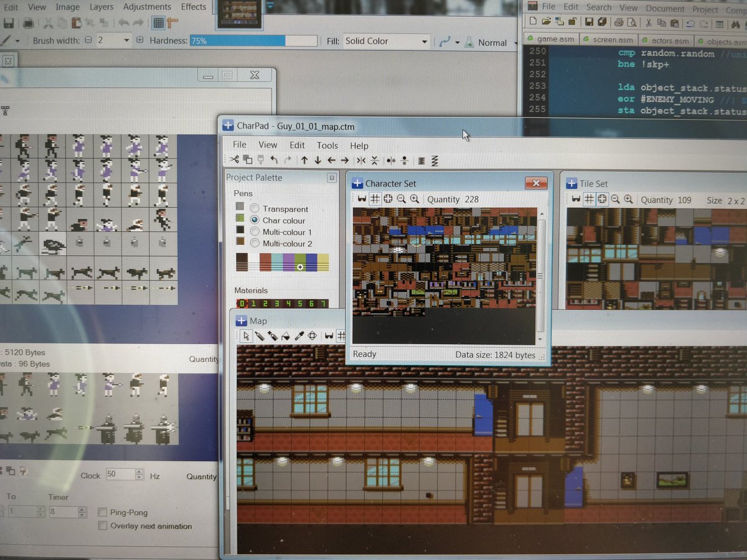Click the vertical flip icon in CharPad toolbar

click(x=374, y=160)
